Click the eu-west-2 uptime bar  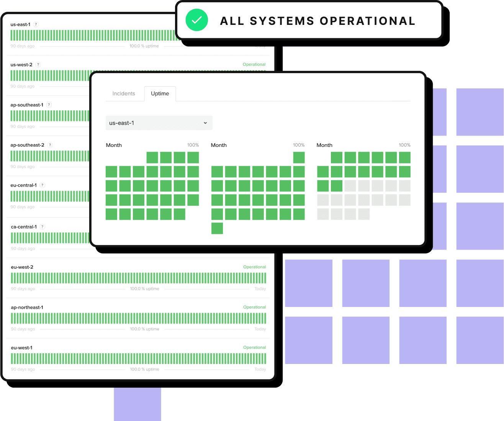click(139, 278)
